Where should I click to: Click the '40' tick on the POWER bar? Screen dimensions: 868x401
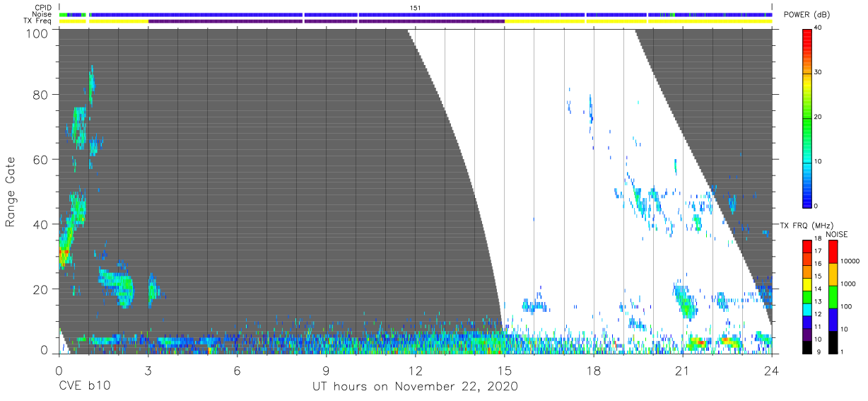[x=818, y=28]
